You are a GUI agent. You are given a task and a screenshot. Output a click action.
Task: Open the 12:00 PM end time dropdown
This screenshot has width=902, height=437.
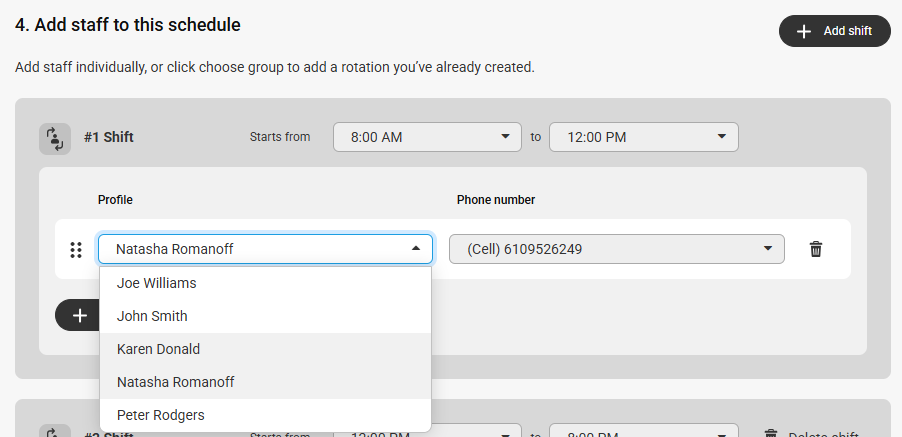click(x=644, y=137)
